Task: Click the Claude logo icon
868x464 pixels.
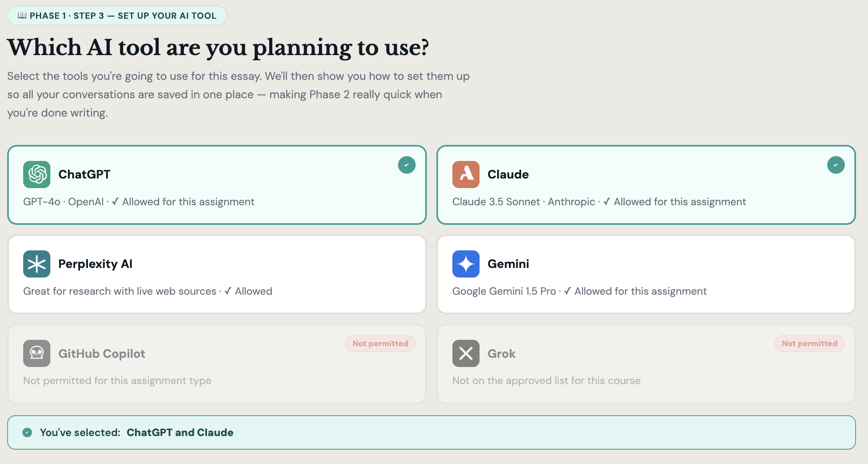Action: point(466,174)
